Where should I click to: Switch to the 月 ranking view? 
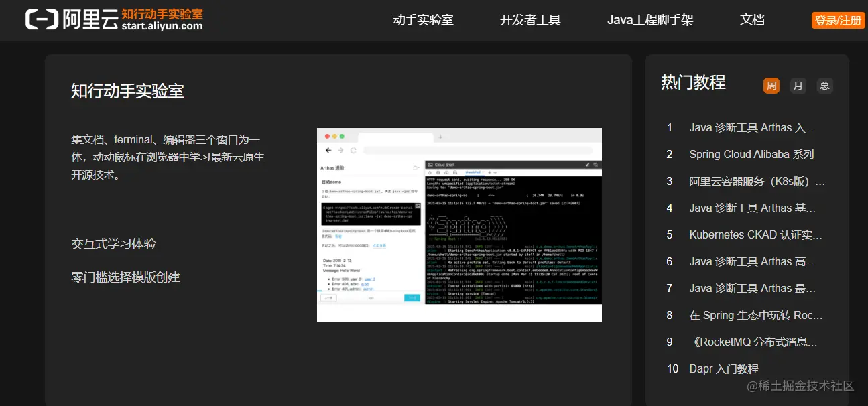(798, 86)
